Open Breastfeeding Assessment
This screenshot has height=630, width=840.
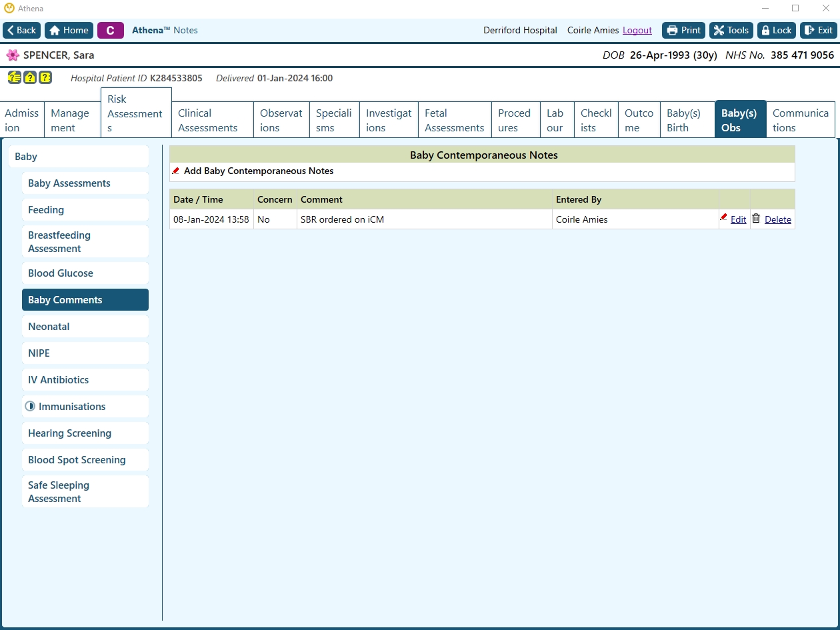[85, 241]
